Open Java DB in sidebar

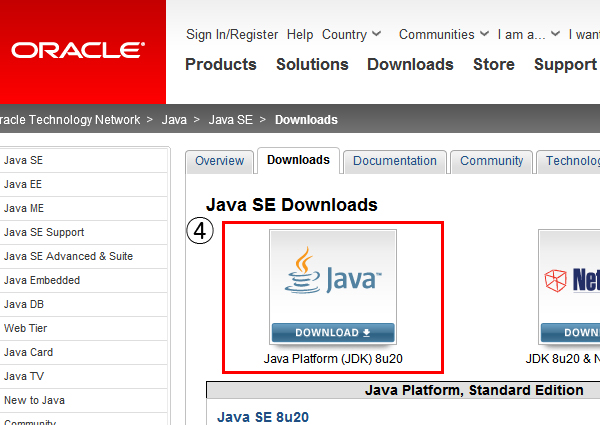click(x=83, y=305)
